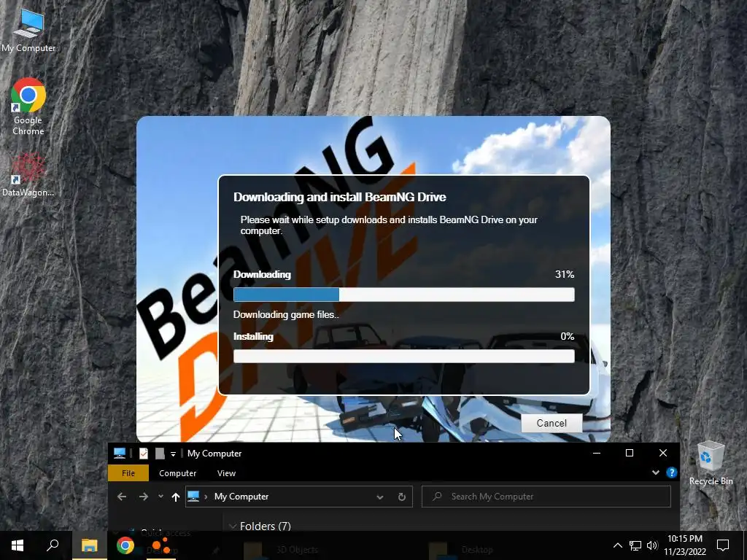Minimize the My Computer explorer window

(x=597, y=453)
